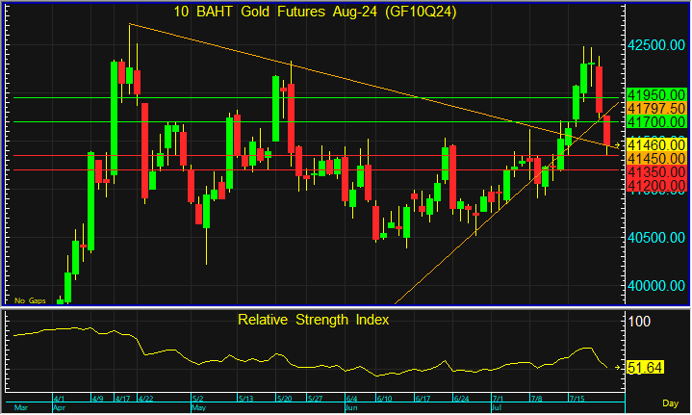This screenshot has height=415, width=692.
Task: Click the 42500.00 price axis label
Action: [652, 46]
